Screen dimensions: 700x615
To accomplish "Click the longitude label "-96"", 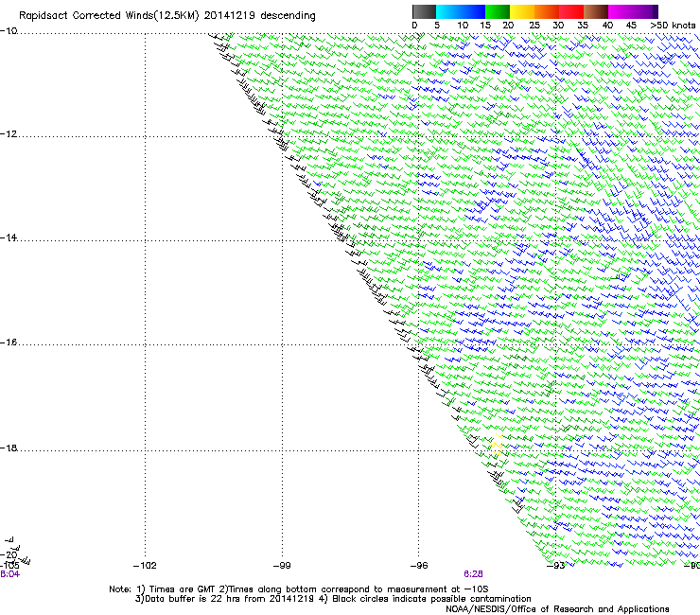I will 419,566.
